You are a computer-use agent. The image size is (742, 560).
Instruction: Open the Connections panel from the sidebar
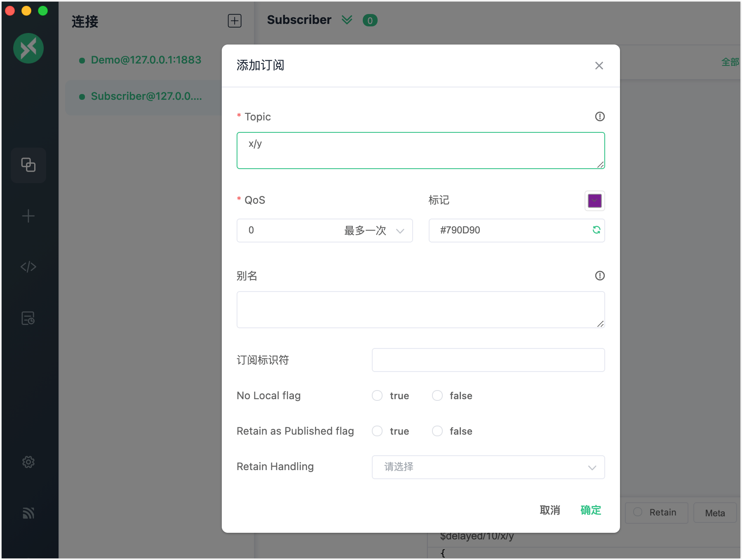coord(28,165)
